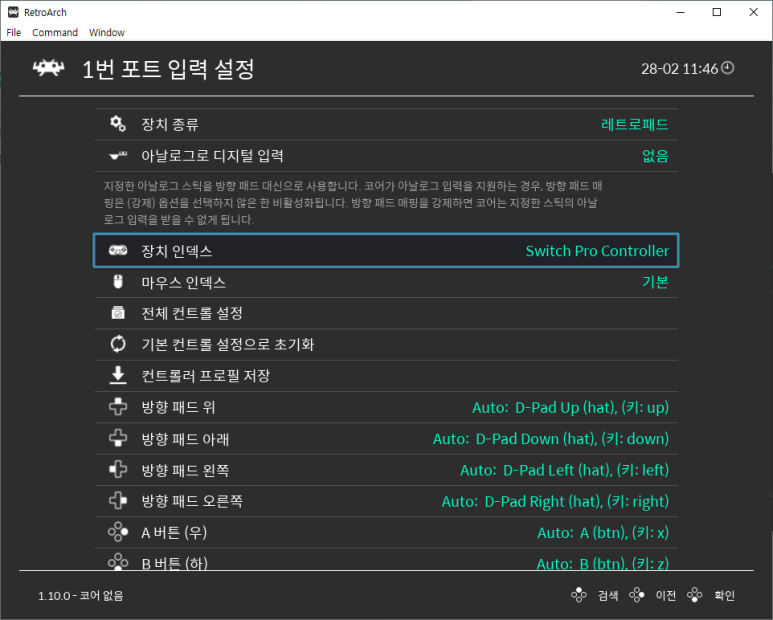Minimize the RetroArch window

click(681, 12)
